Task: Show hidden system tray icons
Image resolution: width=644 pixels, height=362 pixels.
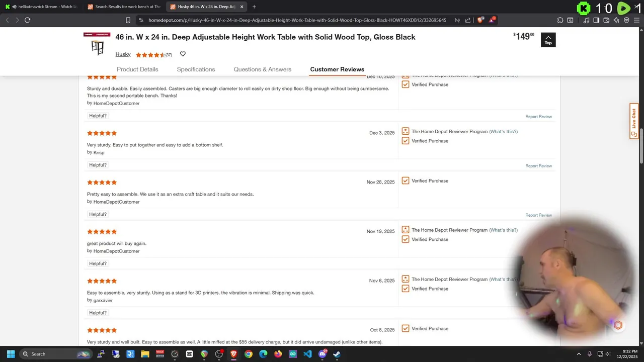Action: coord(579,354)
